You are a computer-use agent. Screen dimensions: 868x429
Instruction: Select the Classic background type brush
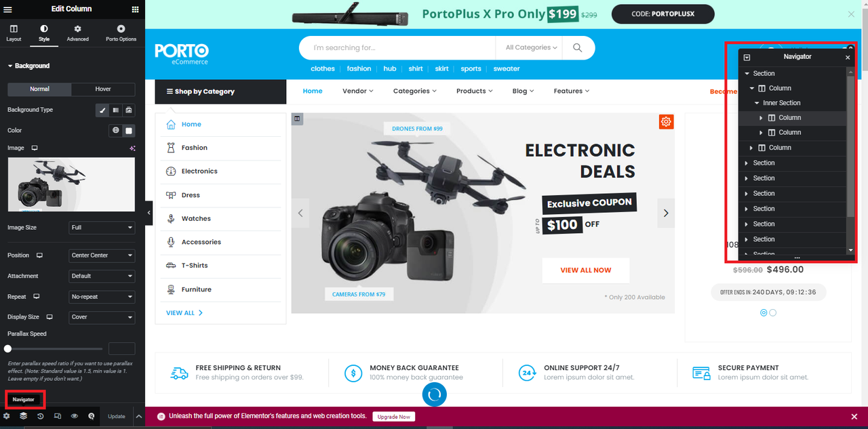tap(103, 110)
